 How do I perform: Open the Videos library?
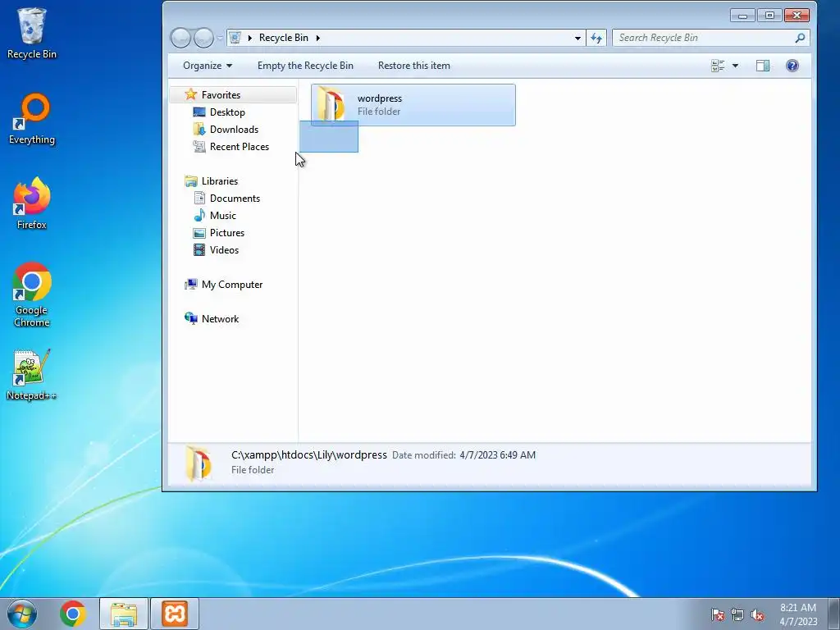224,249
